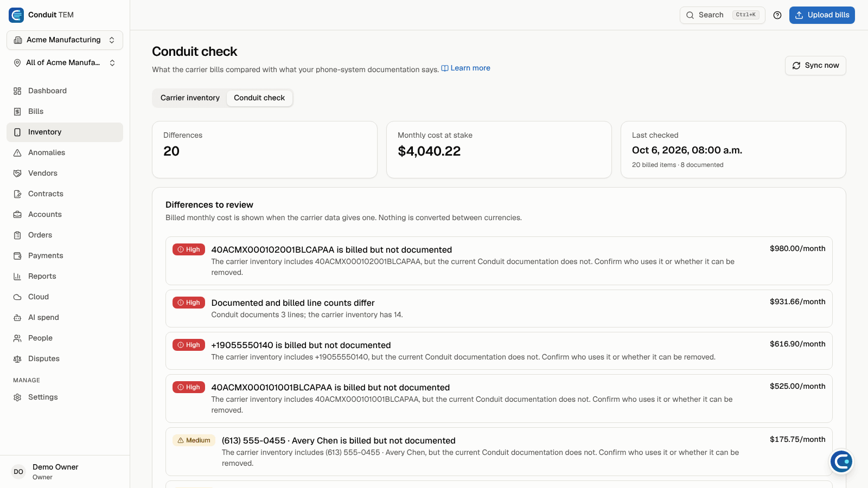This screenshot has width=868, height=488.
Task: Click the Last checked Oct 6, 2026 timestamp
Action: point(687,150)
